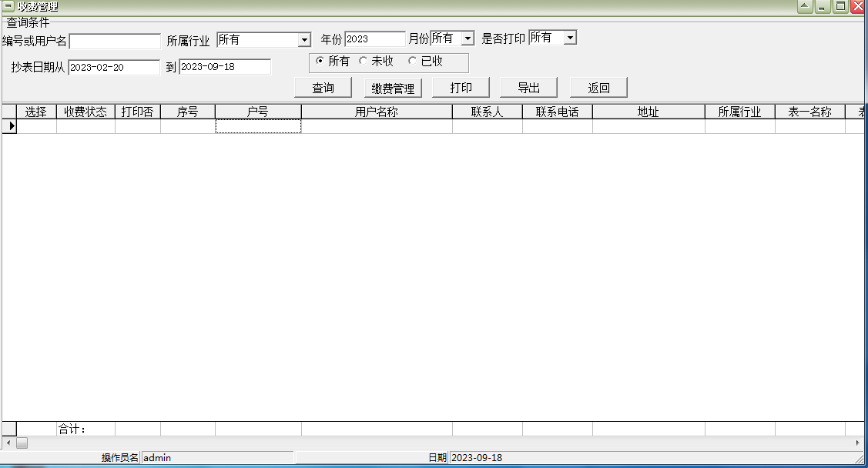The width and height of the screenshot is (868, 468).
Task: Click the 选择 column header
Action: point(36,112)
